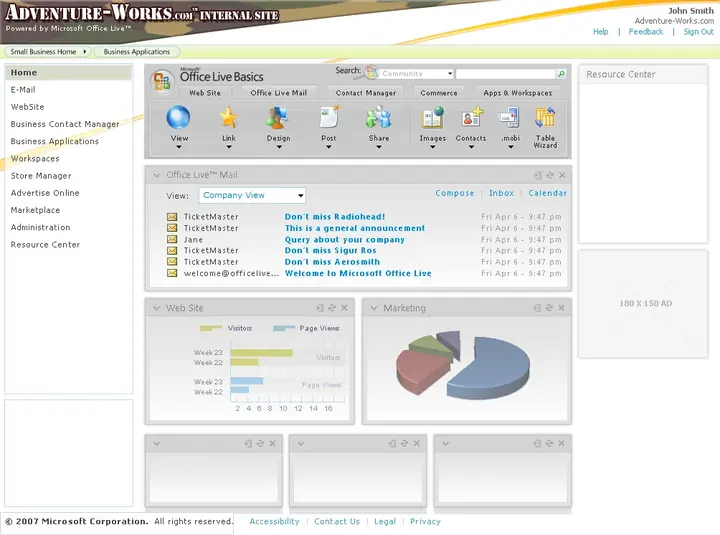The height and width of the screenshot is (535, 720).
Task: Expand the Contacts dropdown arrow
Action: coord(471,147)
